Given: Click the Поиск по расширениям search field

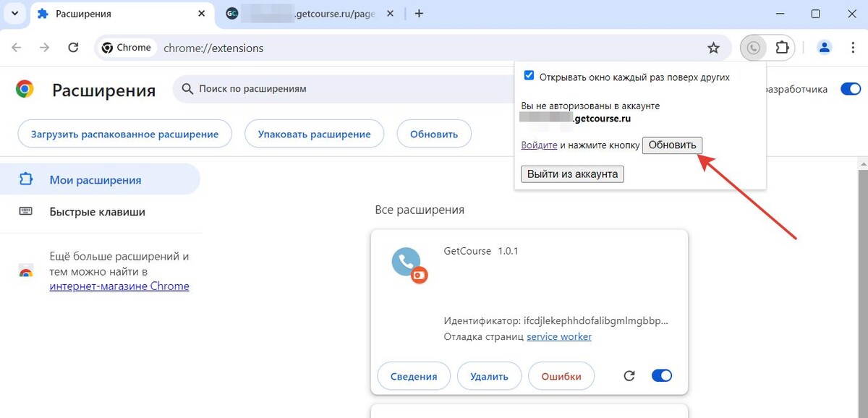Looking at the screenshot, I should click(x=345, y=89).
